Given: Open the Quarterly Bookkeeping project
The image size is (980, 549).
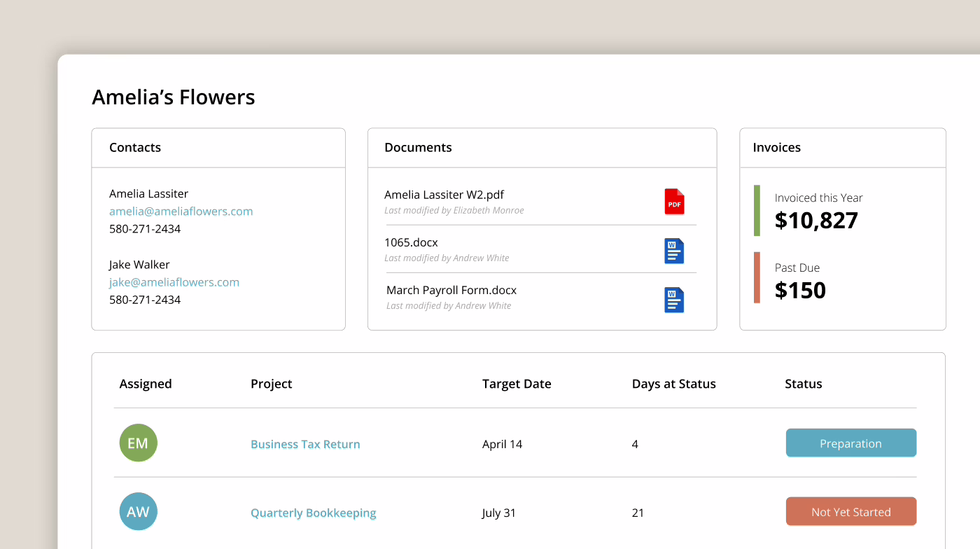Looking at the screenshot, I should click(313, 513).
